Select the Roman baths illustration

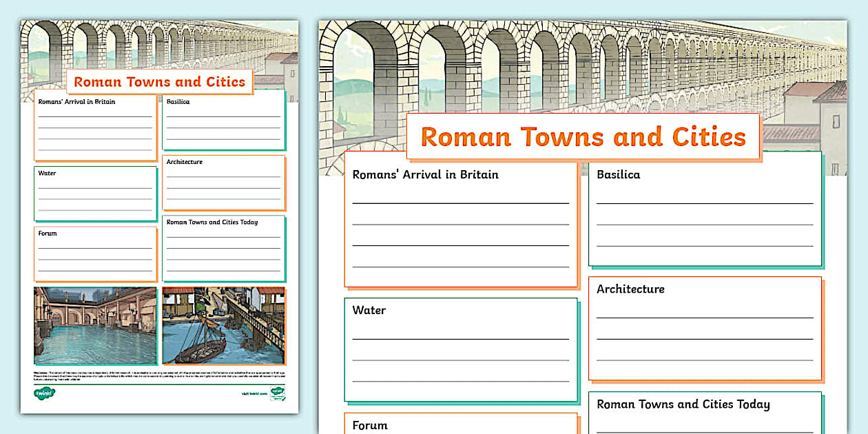96,325
